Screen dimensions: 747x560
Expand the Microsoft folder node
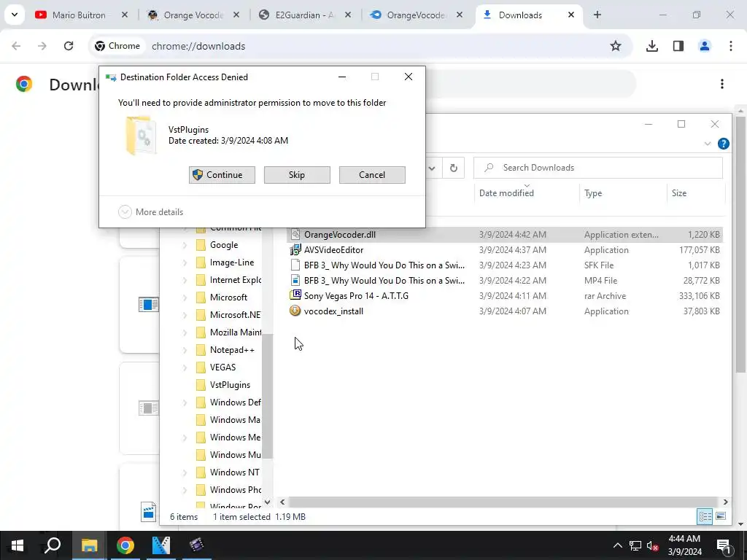pos(185,297)
